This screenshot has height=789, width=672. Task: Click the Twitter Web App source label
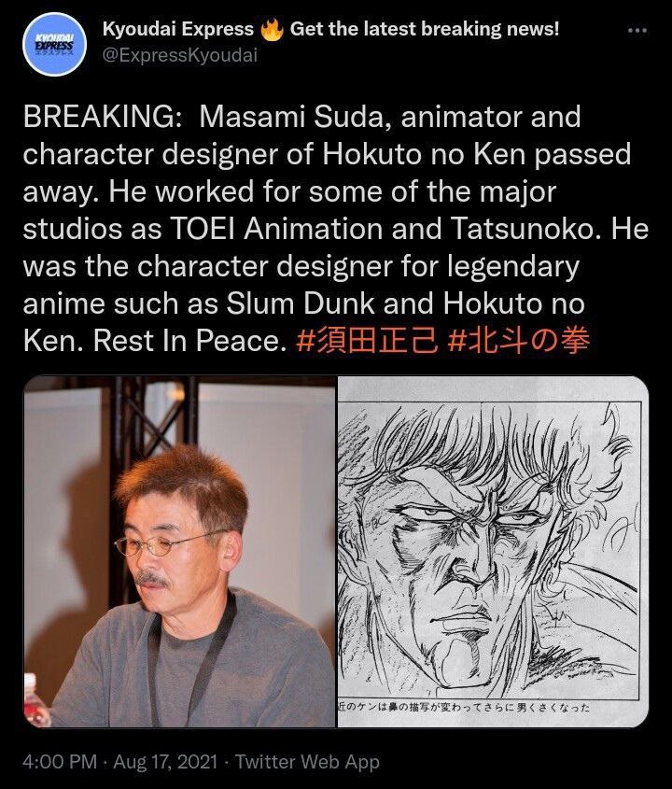point(307,761)
